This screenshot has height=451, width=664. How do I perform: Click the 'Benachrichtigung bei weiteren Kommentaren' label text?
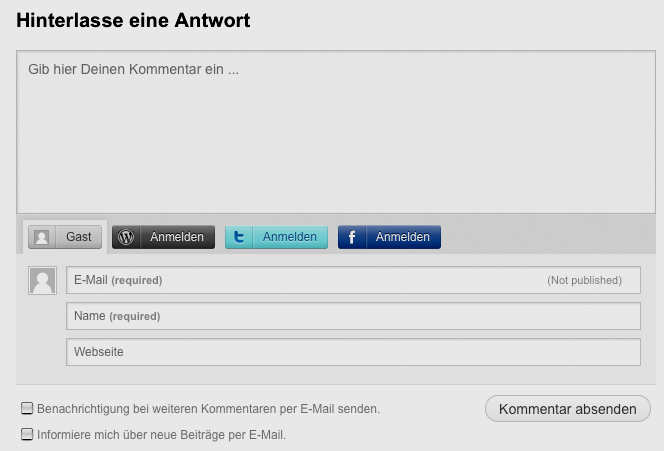click(208, 409)
